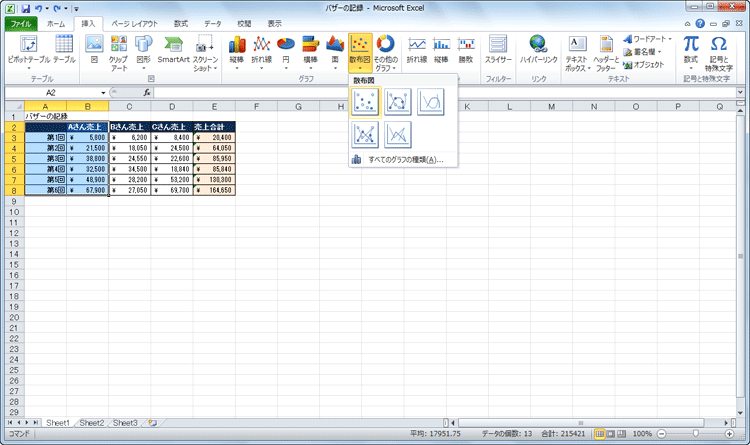Switch to the ページ レイアウト ribbon tab

click(133, 23)
